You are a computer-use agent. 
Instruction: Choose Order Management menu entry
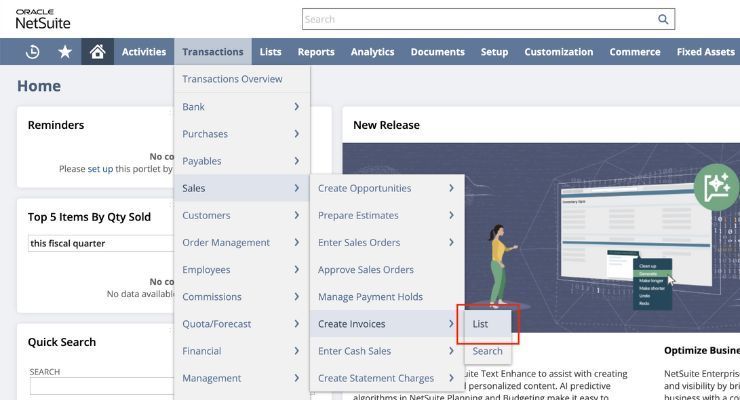[242, 242]
